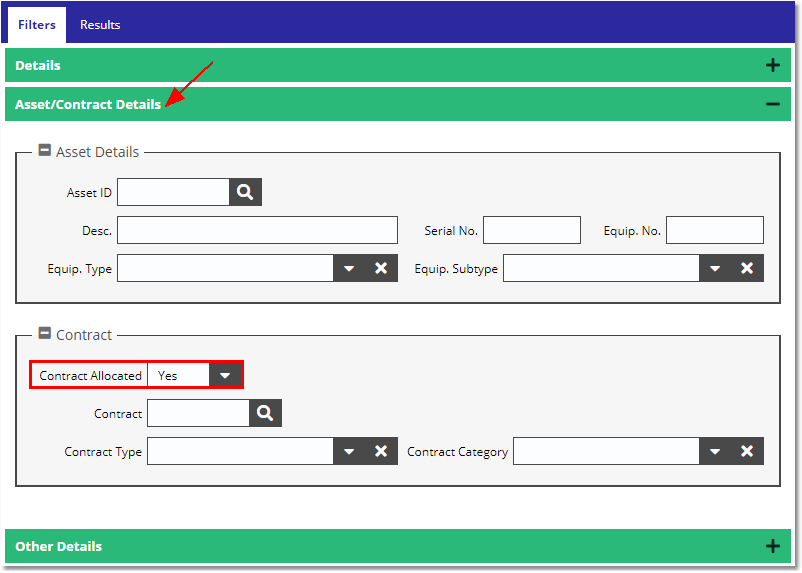Clear the Contract Type selection with X
This screenshot has height=573, width=802.
pos(381,451)
